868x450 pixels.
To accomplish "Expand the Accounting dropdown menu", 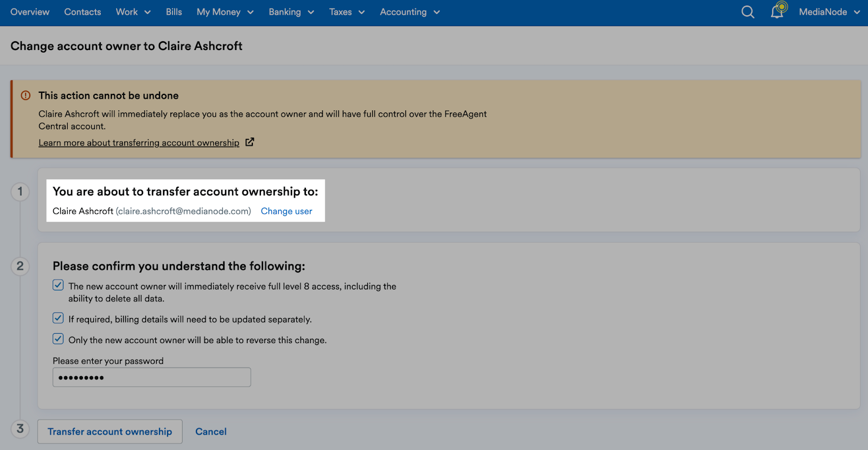I will (410, 12).
